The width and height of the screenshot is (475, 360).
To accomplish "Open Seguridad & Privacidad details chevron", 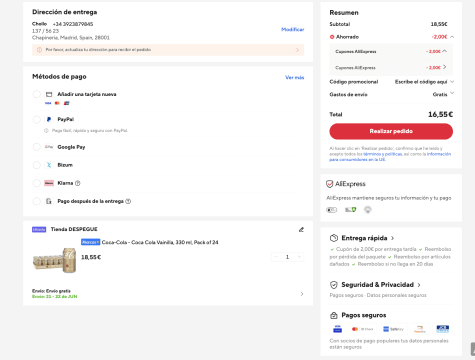I will click(419, 285).
